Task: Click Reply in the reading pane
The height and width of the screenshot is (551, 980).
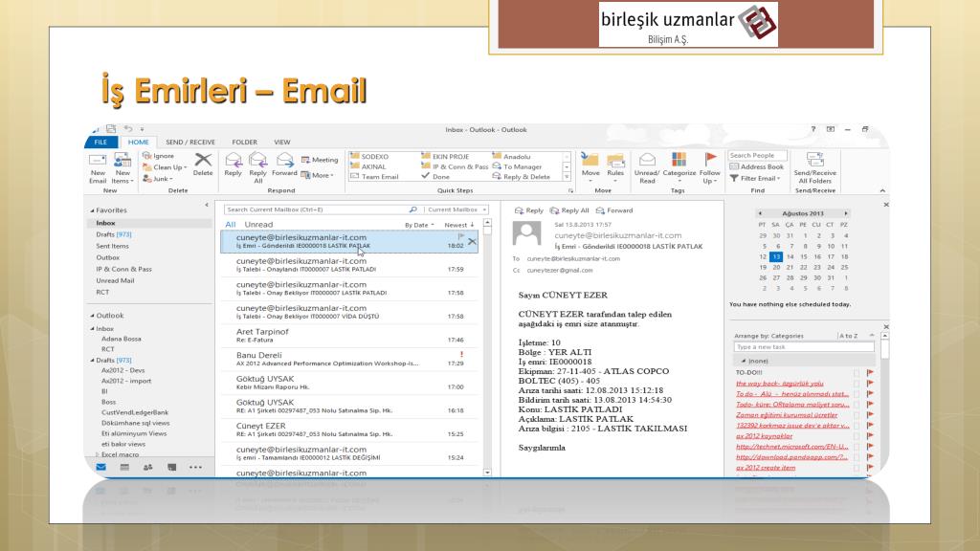Action: point(528,210)
